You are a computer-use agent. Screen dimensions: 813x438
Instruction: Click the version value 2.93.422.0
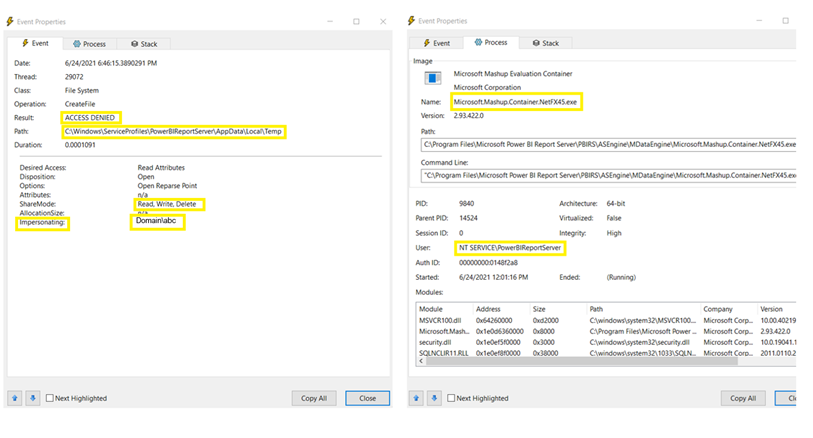469,116
